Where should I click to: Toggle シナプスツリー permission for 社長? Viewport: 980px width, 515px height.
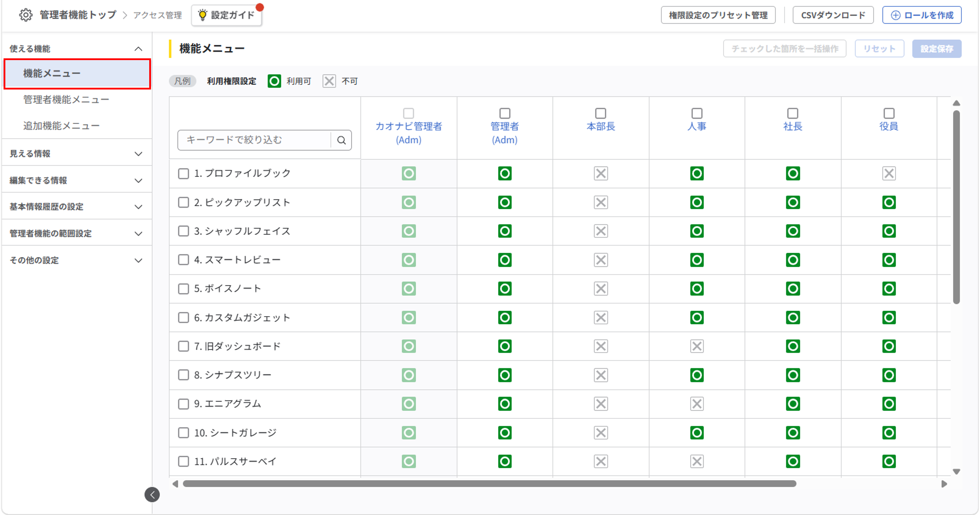click(793, 375)
